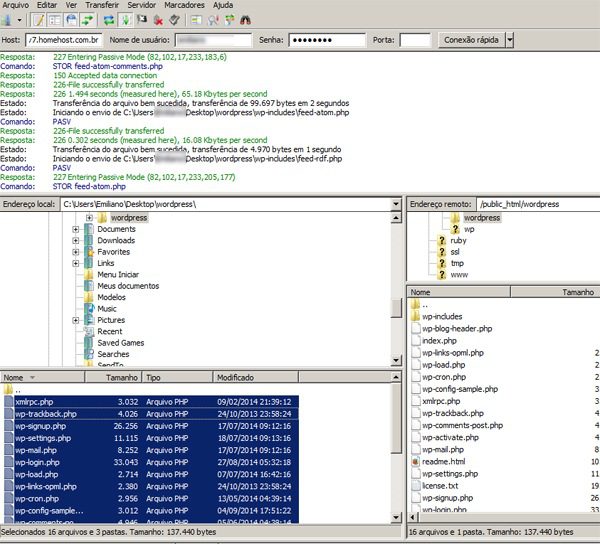Select readme.html icon in remote list
600x544 pixels.
(415, 462)
